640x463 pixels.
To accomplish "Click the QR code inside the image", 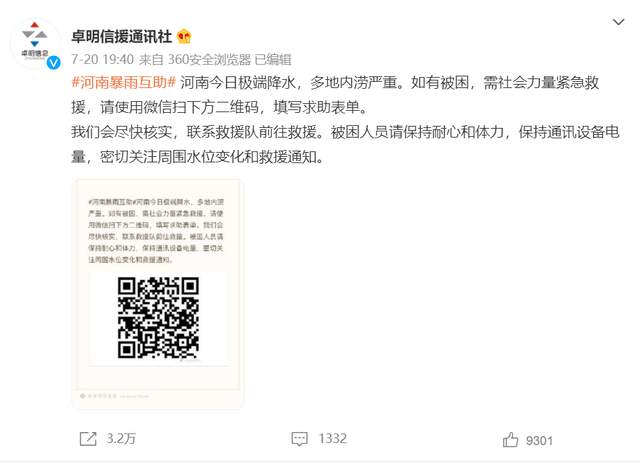I will 158,318.
